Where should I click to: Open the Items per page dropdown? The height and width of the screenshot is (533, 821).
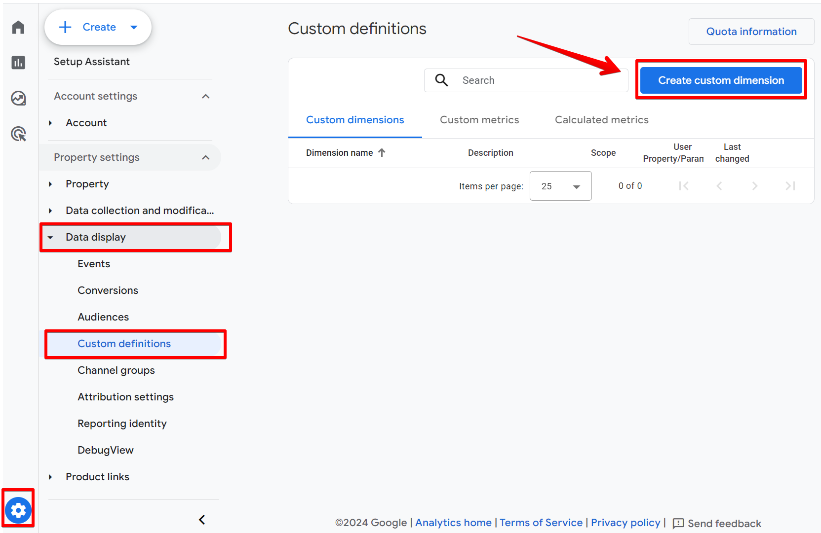coord(560,186)
